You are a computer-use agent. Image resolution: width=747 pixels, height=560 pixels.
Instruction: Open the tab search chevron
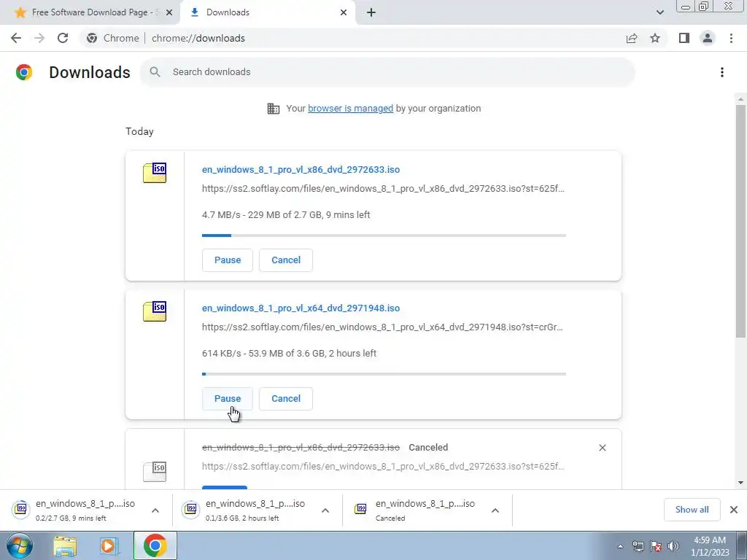pos(659,12)
